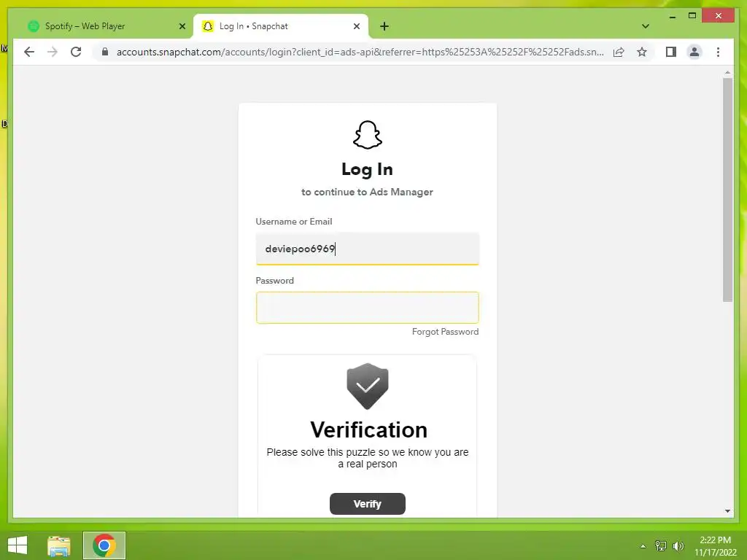Open the network status tray icon
Screen dimensions: 747x560
coord(661,545)
